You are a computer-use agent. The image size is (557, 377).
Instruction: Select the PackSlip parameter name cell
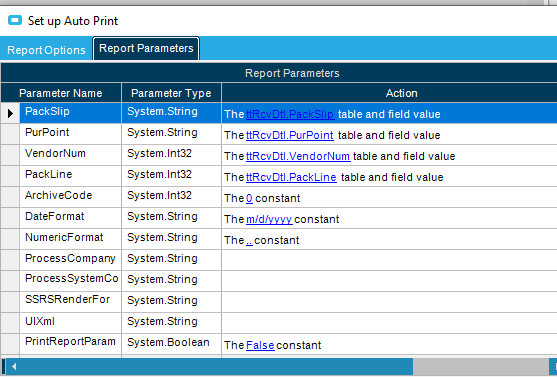coord(70,113)
